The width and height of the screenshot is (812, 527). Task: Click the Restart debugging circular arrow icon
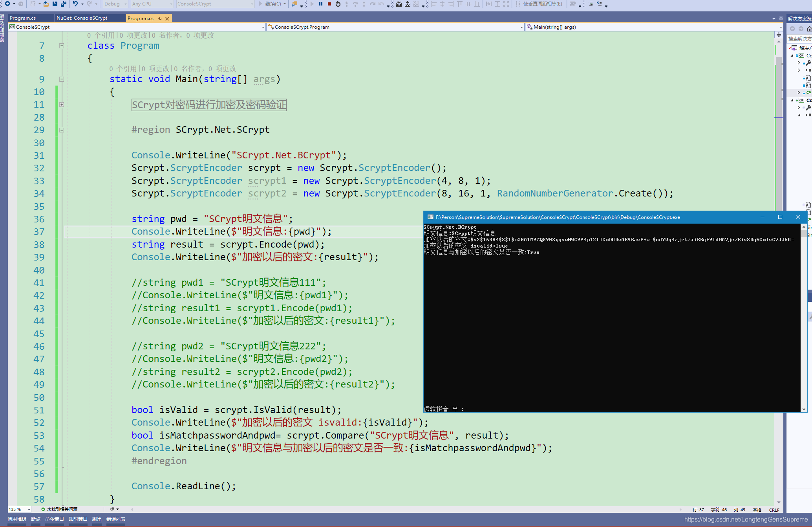click(x=338, y=4)
